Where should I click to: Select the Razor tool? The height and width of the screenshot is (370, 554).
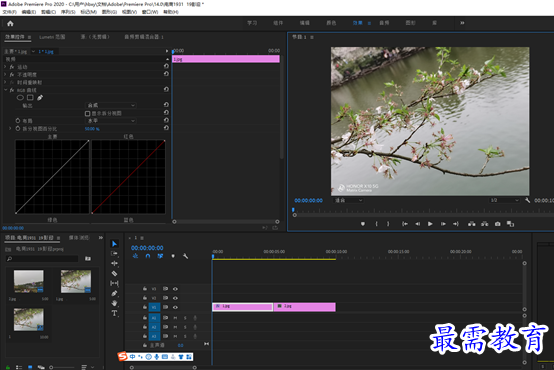point(114,273)
